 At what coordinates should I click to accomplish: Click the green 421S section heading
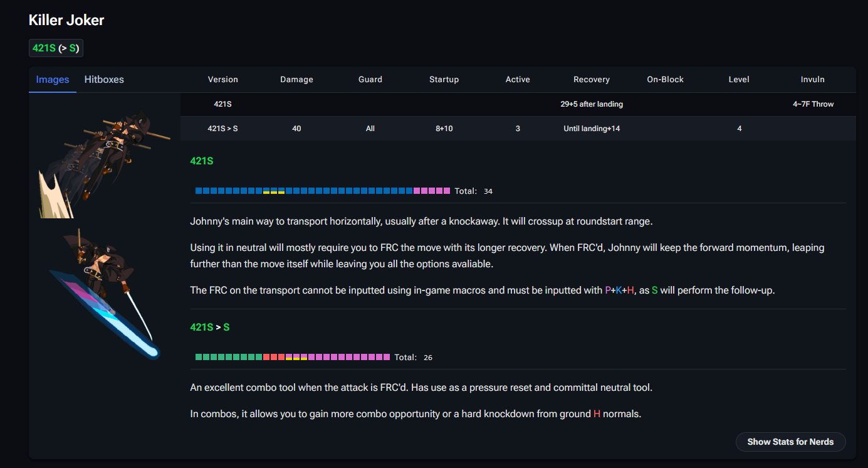202,161
